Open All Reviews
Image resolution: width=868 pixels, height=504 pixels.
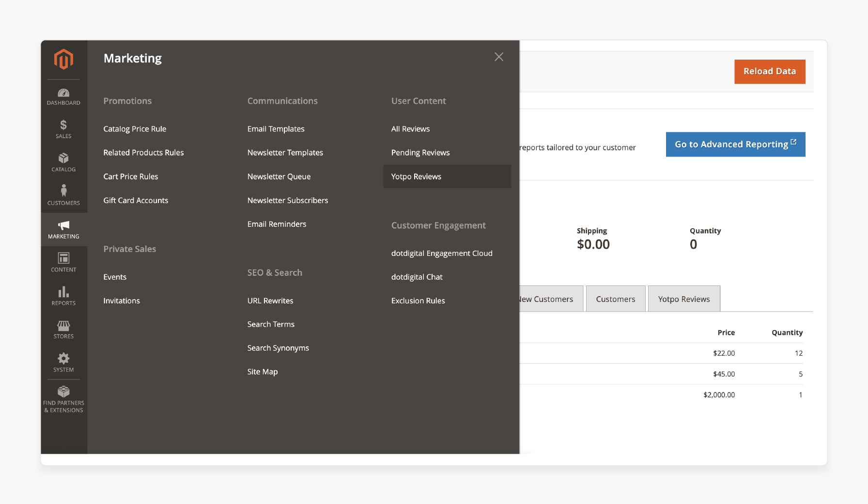click(x=410, y=129)
